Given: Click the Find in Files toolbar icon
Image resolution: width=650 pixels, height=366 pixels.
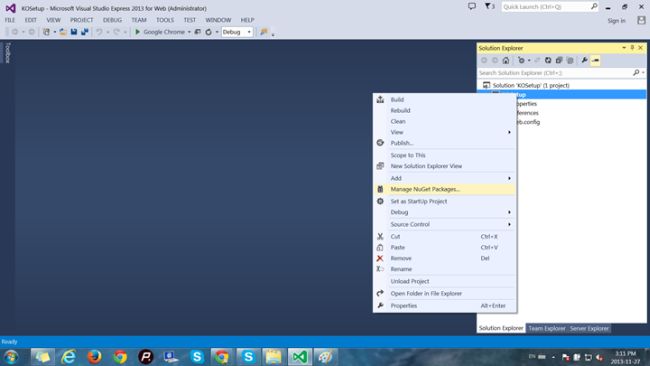Looking at the screenshot, I should (264, 32).
